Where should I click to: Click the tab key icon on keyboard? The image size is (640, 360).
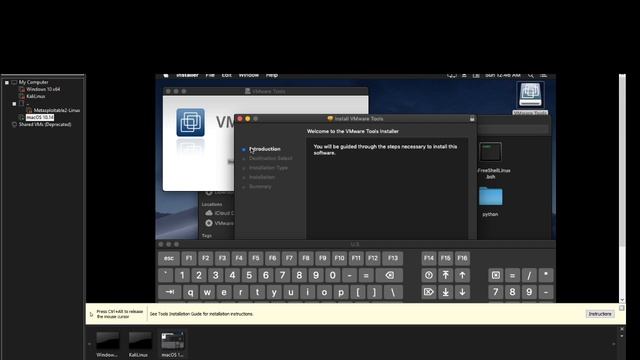[x=170, y=292]
